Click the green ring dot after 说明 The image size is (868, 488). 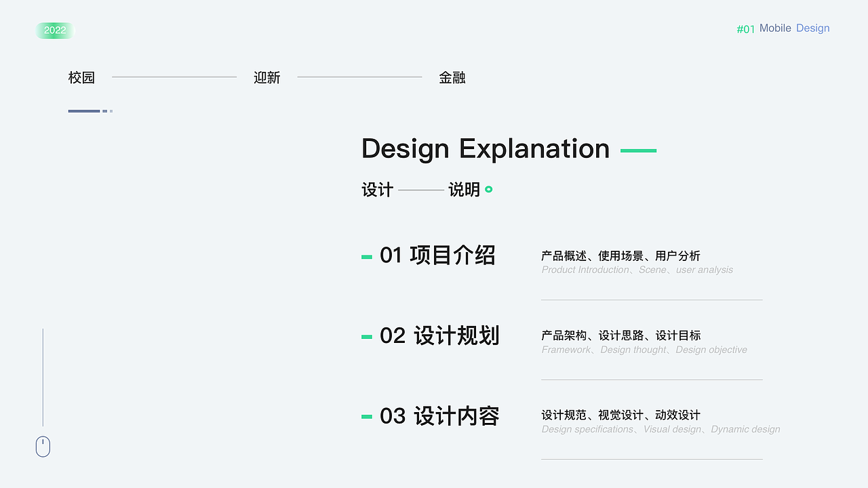488,190
